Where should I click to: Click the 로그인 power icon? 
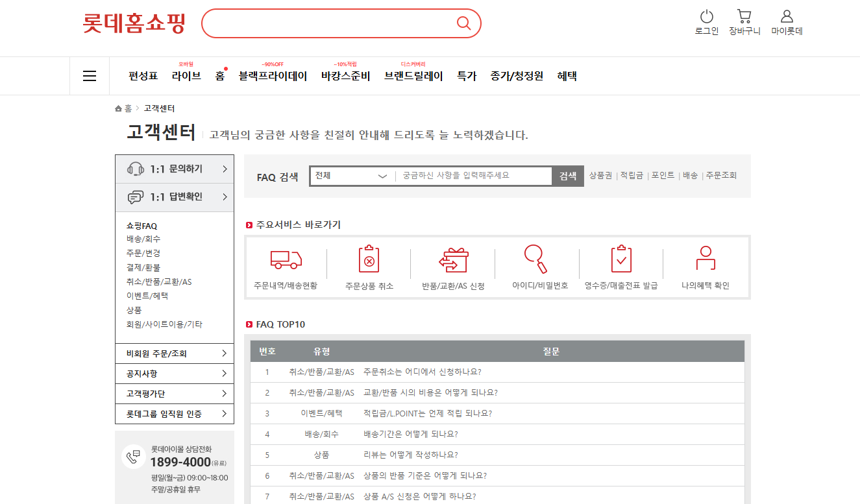(x=707, y=16)
